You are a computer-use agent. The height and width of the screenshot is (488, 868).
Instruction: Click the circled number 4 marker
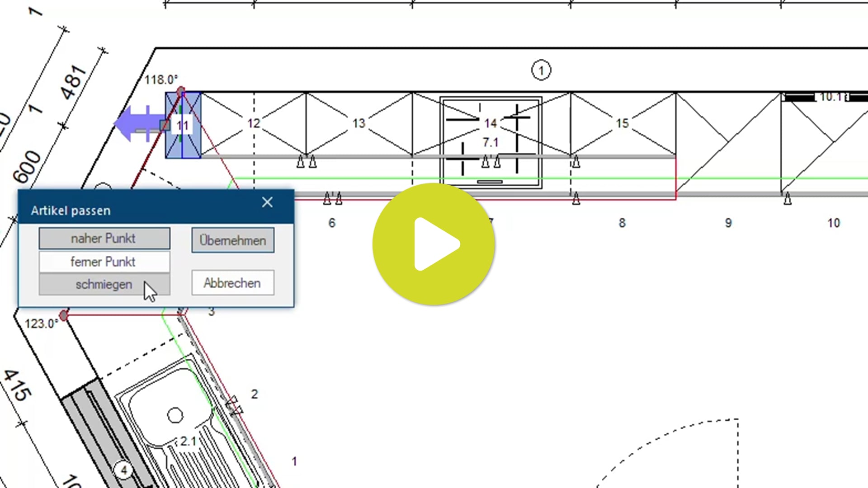[x=123, y=470]
